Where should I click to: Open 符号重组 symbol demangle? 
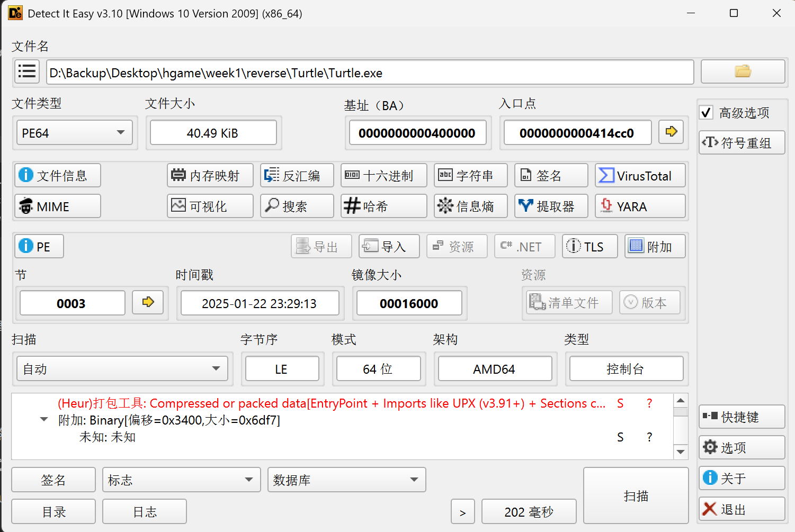click(742, 142)
